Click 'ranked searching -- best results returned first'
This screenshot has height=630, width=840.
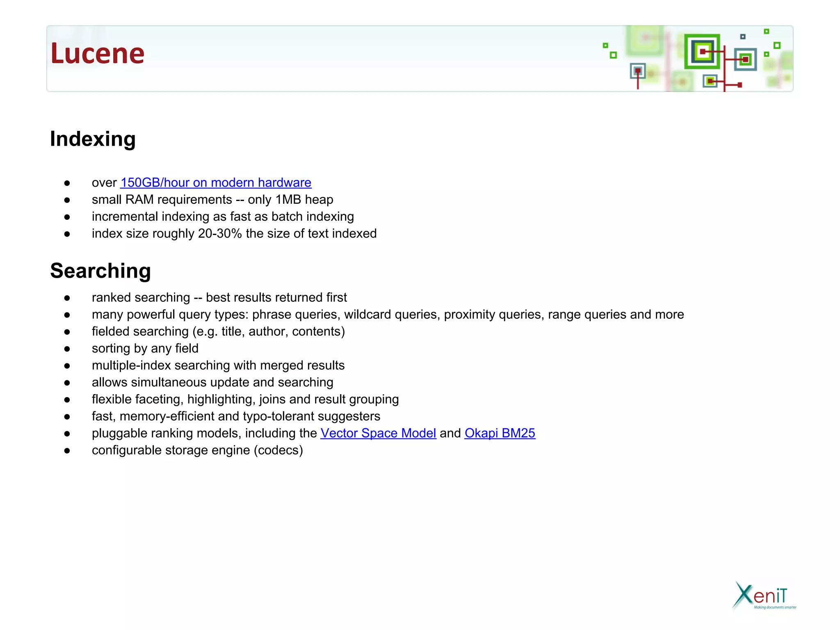[219, 297]
